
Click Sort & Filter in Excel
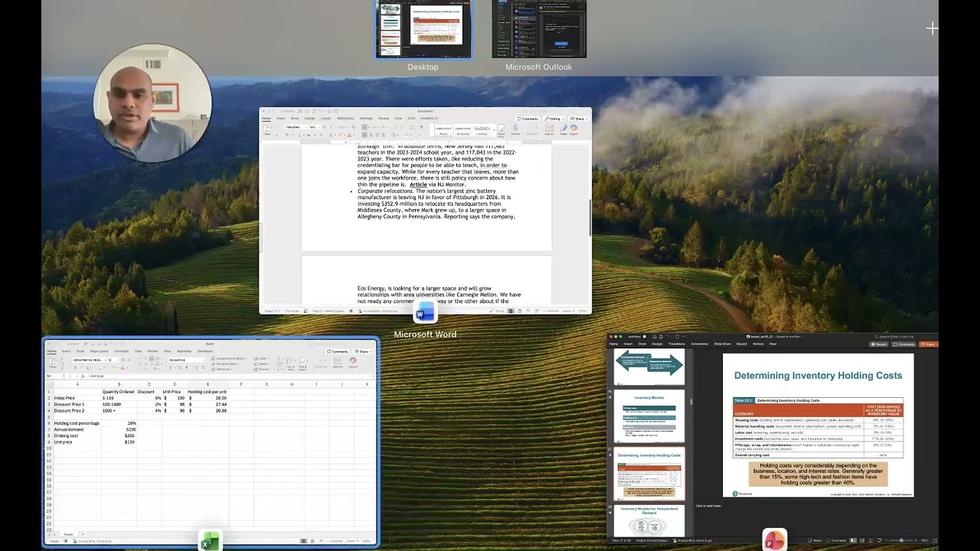[290, 364]
